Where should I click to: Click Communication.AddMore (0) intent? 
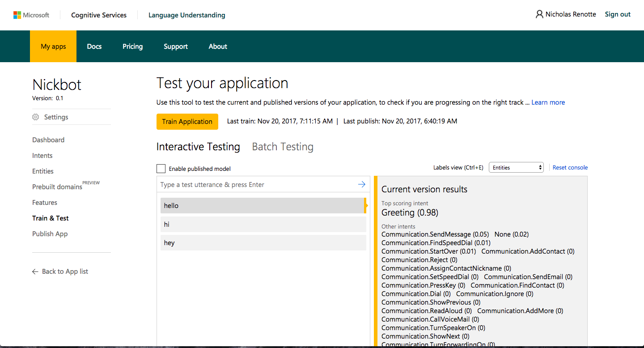tap(520, 311)
